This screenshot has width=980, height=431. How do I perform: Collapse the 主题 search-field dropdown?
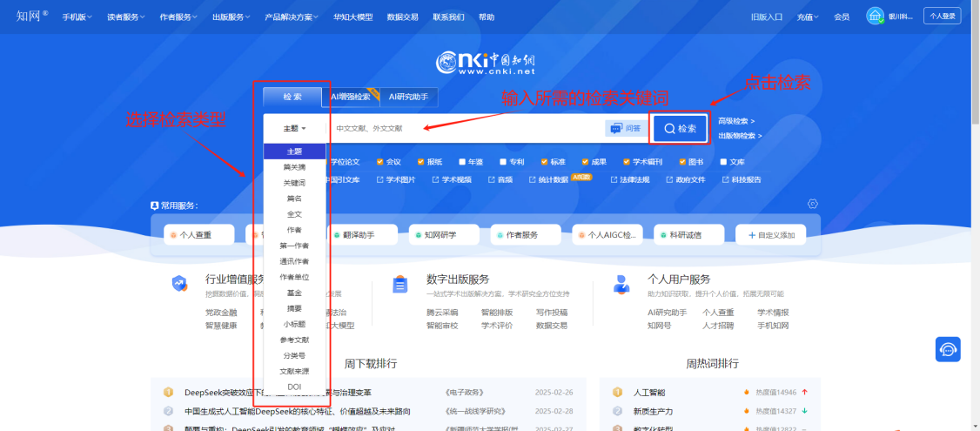[294, 128]
